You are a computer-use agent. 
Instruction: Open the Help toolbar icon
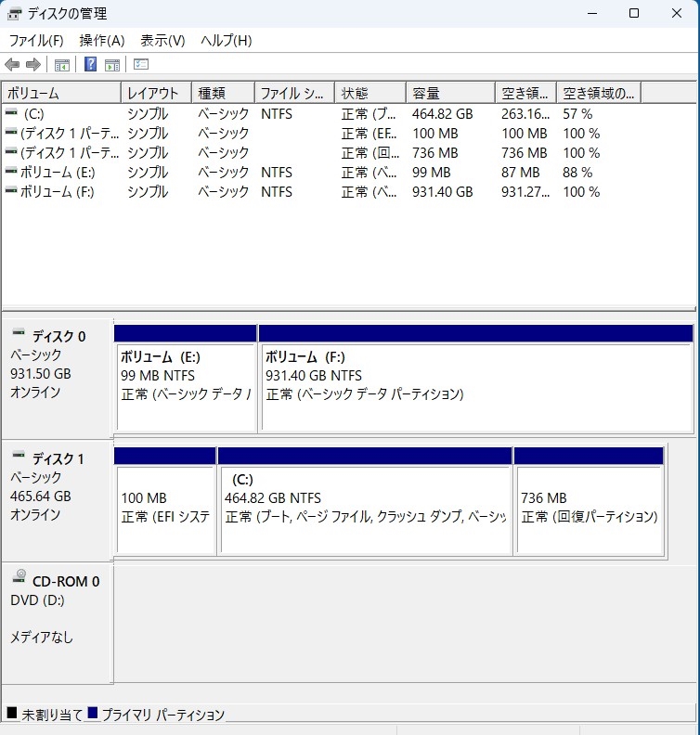pos(90,64)
